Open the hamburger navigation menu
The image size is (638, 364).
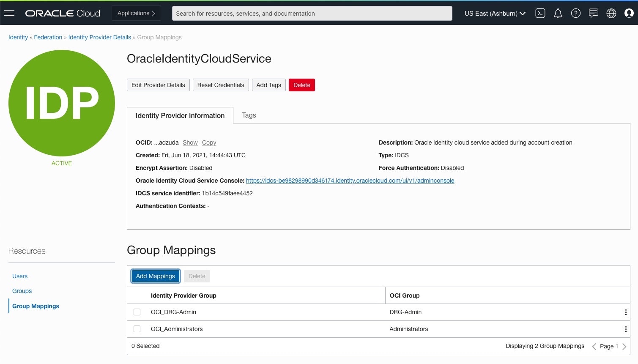tap(9, 13)
